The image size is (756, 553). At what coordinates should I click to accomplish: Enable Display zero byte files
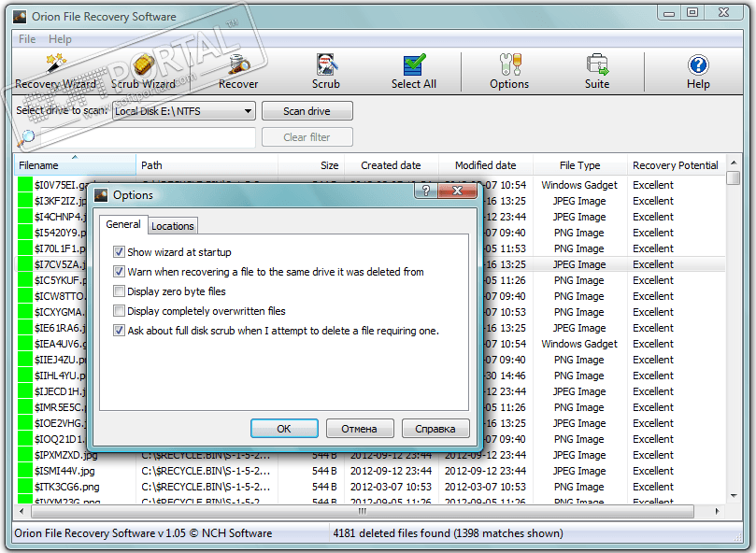(119, 291)
